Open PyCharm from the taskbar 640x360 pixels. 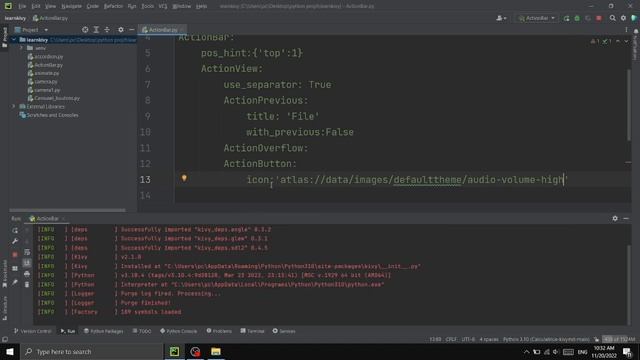pyautogui.click(x=174, y=351)
